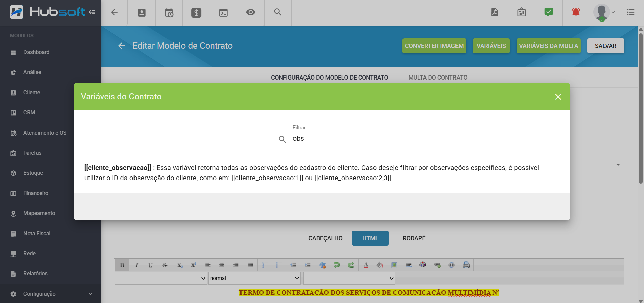Switch to the Multa do Contrato tab
644x303 pixels.
[437, 78]
